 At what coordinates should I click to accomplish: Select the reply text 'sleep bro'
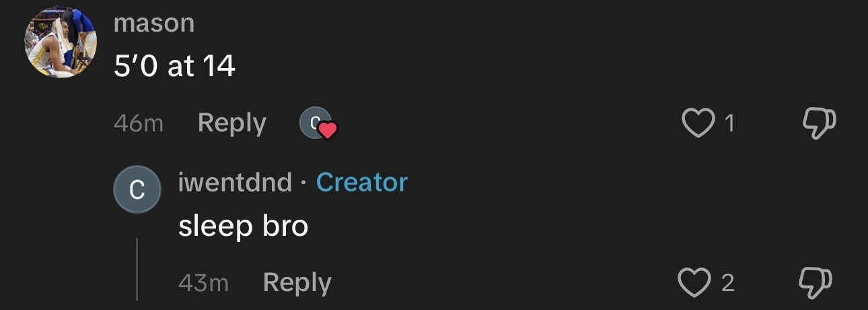tap(243, 226)
